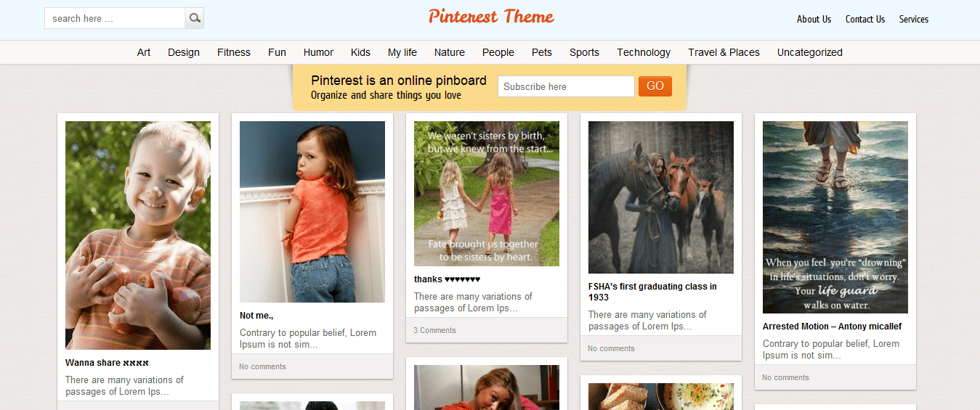Open the "thanks ♥♥♥♥♥♥♥" post title
The width and height of the screenshot is (980, 410).
click(448, 279)
